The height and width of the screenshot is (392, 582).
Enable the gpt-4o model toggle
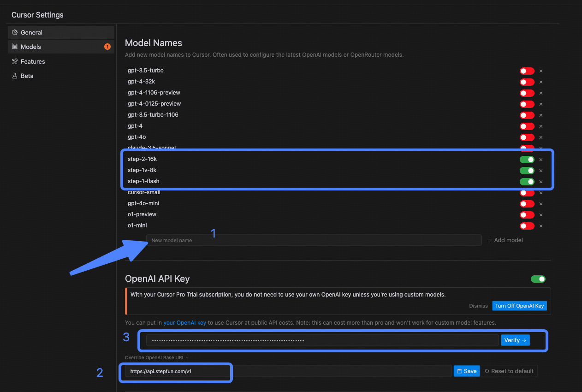coord(527,137)
